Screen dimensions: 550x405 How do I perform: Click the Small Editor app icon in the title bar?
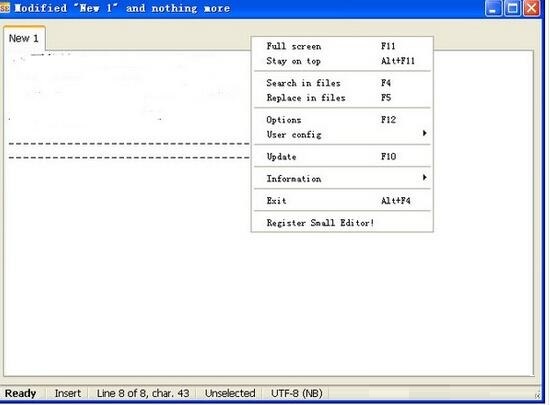tap(5, 8)
